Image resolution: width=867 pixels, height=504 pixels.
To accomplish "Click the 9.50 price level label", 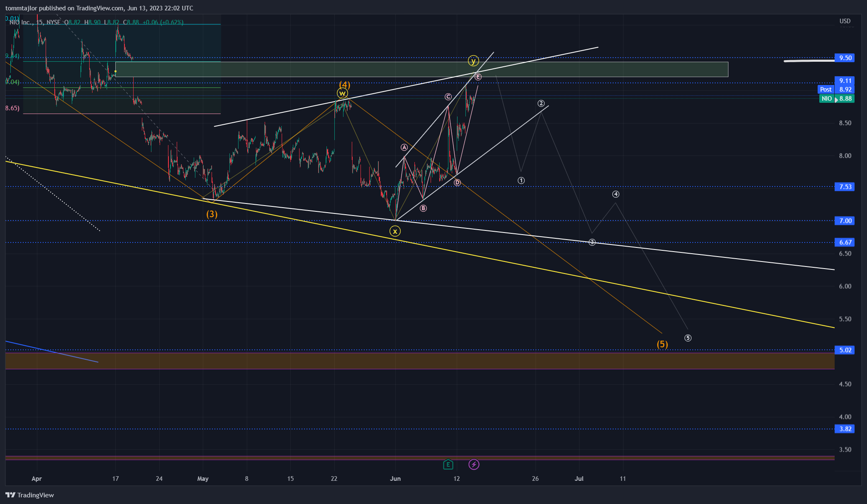I will click(x=845, y=58).
